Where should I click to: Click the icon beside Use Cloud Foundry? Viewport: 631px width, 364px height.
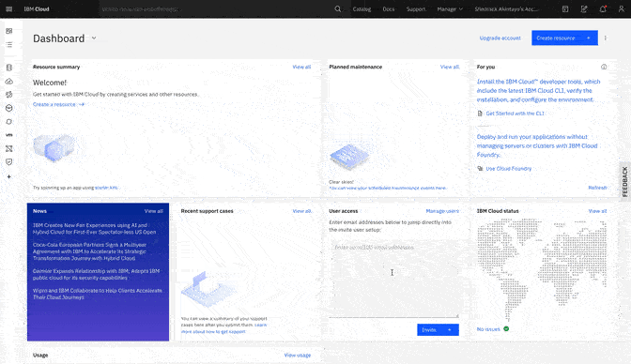tap(480, 169)
